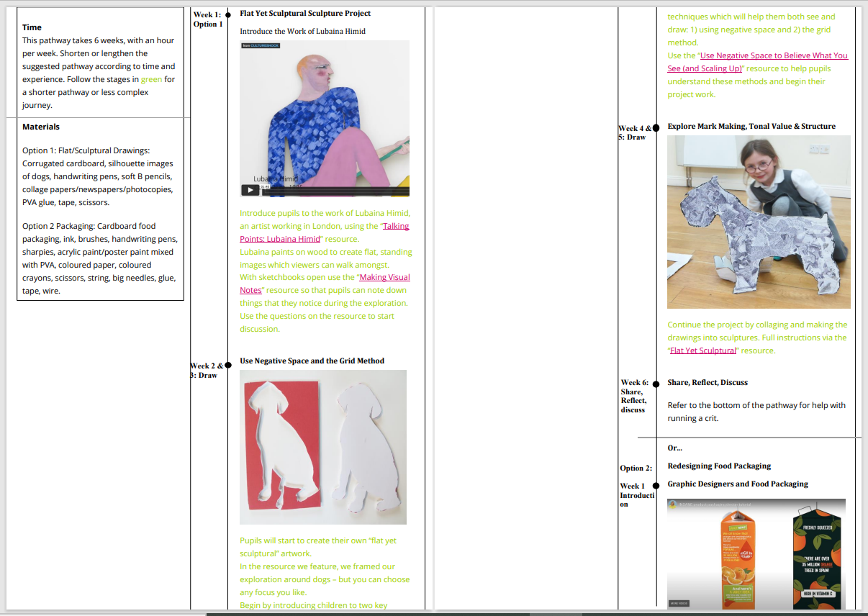Follow the "Flat Yet Sculptural" resource link
Image resolution: width=868 pixels, height=616 pixels.
(703, 350)
